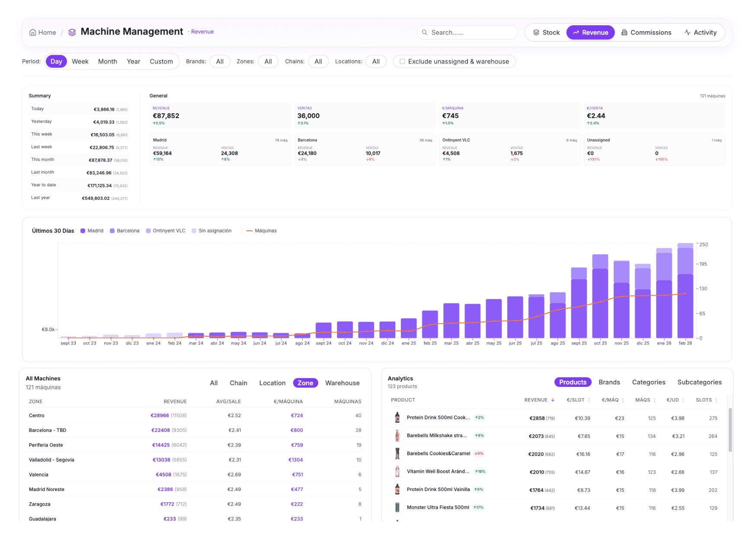Viewport: 756px width, 536px height.
Task: Select the Revenue trend-line icon button
Action: [x=576, y=32]
